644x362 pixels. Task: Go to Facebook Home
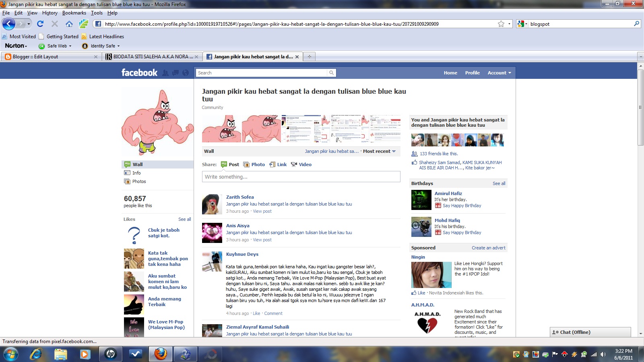[450, 73]
